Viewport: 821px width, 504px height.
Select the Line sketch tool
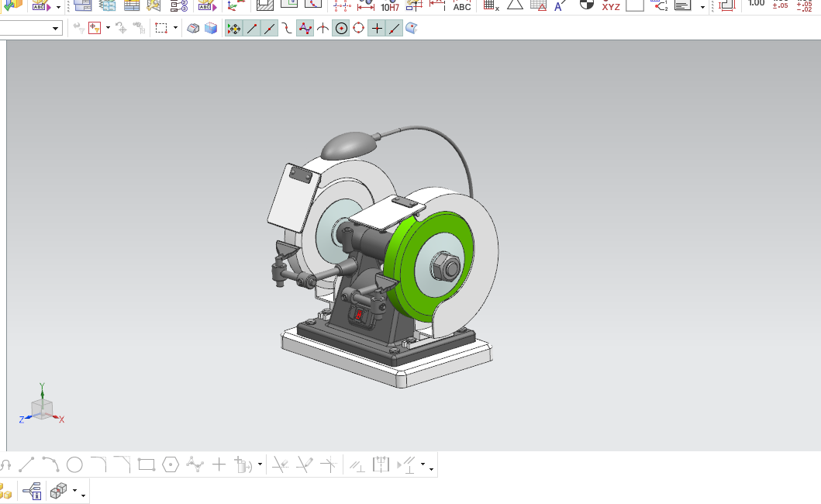click(x=26, y=464)
